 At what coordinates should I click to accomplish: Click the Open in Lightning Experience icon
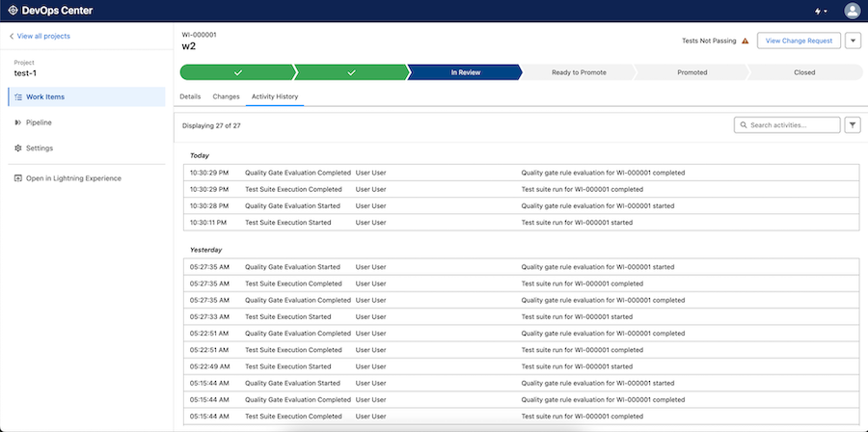[x=18, y=178]
